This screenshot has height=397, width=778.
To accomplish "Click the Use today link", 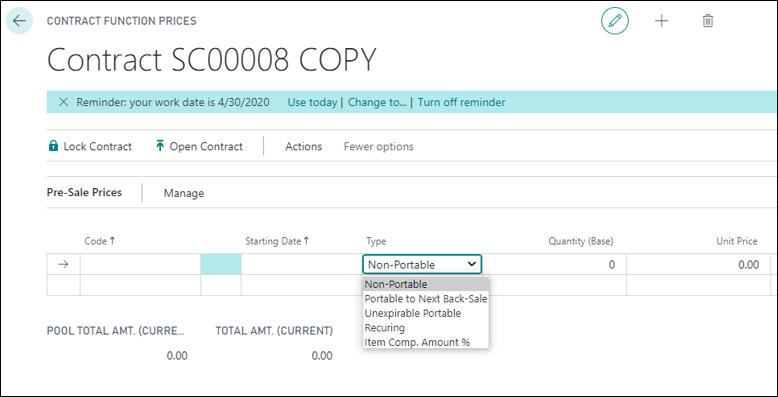I will [312, 102].
